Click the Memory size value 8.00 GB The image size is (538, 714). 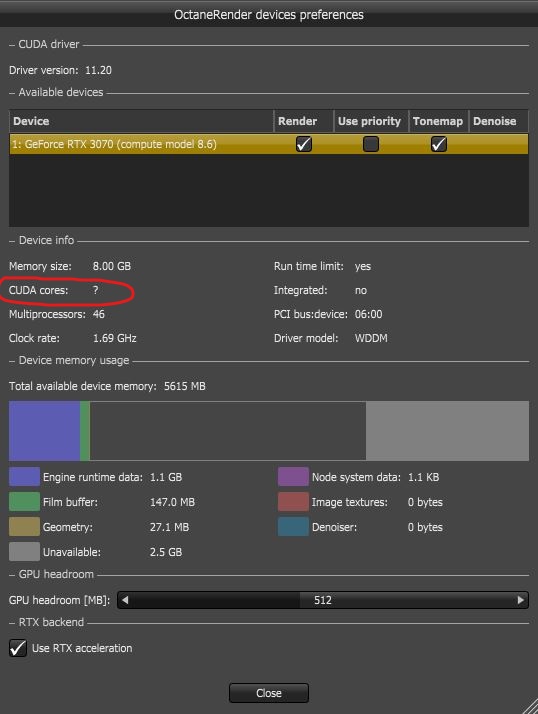click(x=112, y=266)
